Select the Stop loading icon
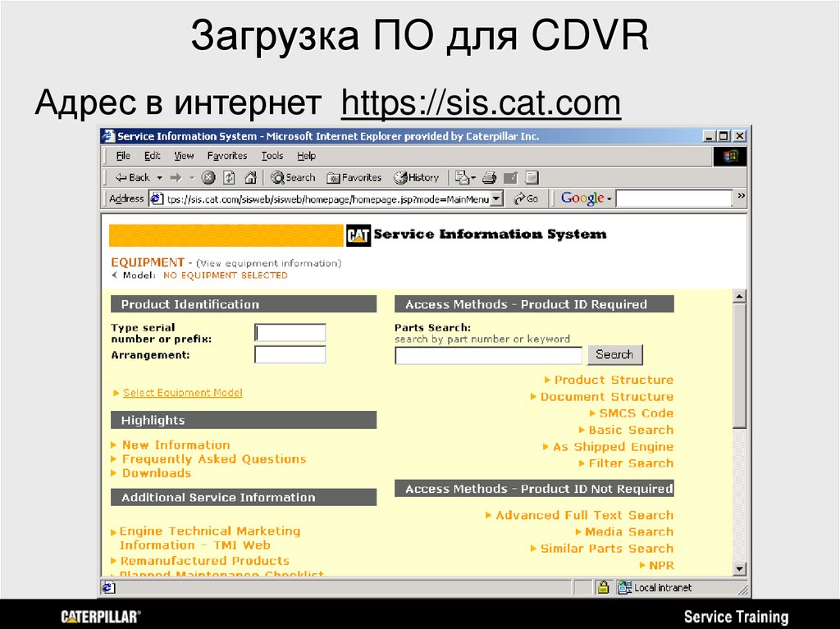Image resolution: width=840 pixels, height=629 pixels. [x=208, y=177]
